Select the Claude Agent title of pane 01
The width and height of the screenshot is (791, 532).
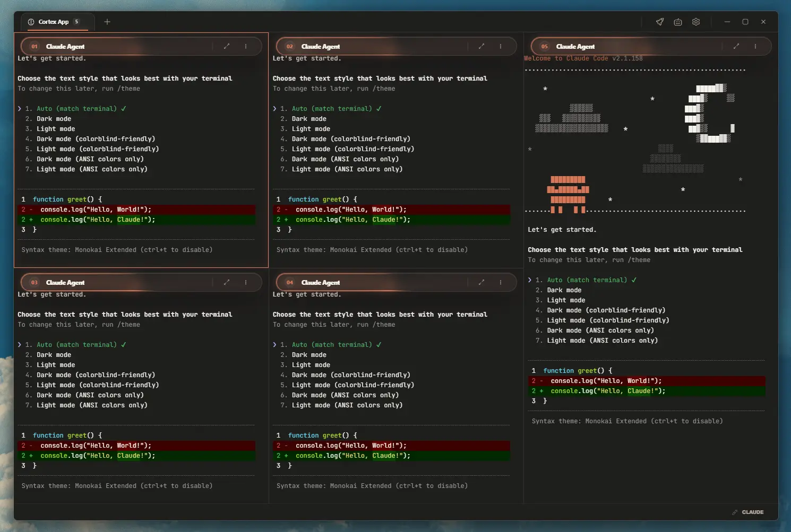click(x=65, y=47)
